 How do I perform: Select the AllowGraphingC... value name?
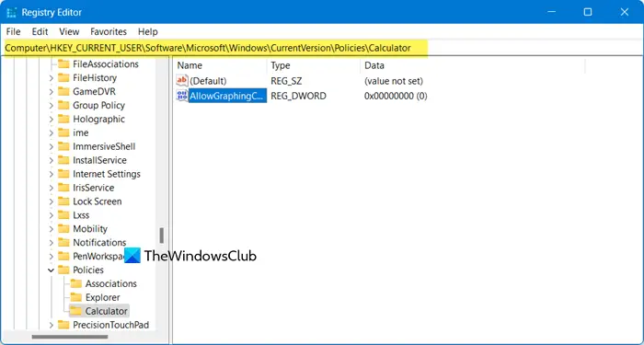click(227, 96)
